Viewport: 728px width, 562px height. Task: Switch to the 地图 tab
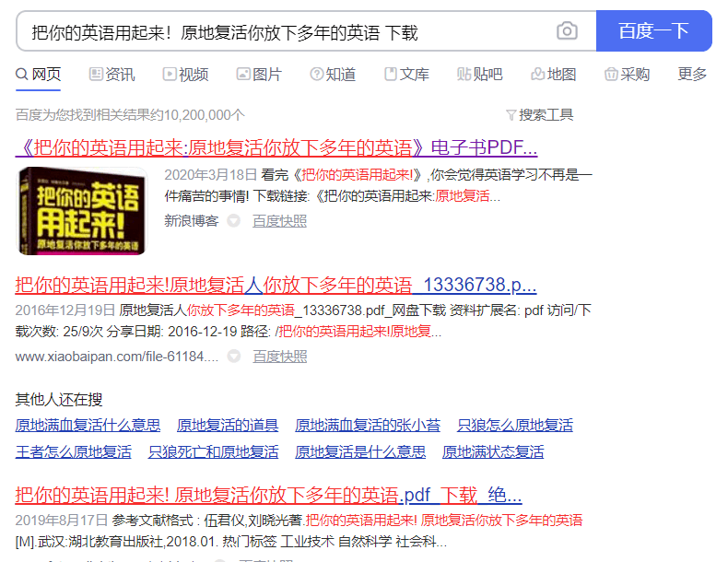(554, 75)
